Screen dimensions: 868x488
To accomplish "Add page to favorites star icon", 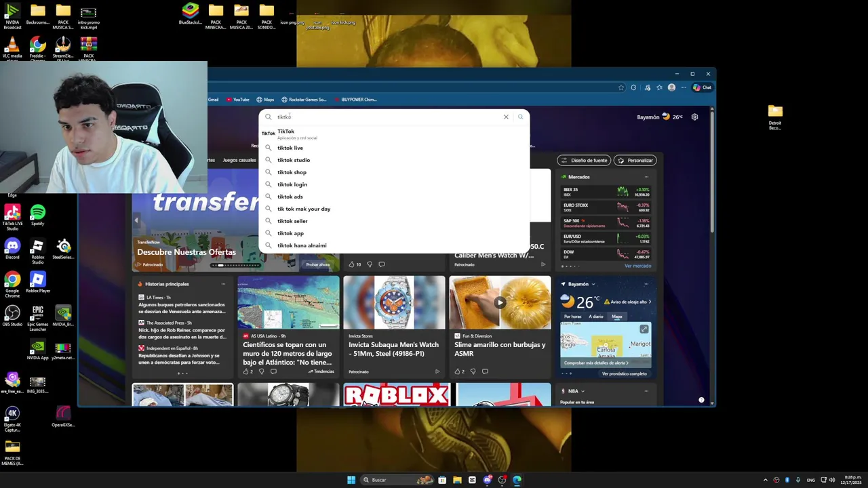I will click(620, 87).
